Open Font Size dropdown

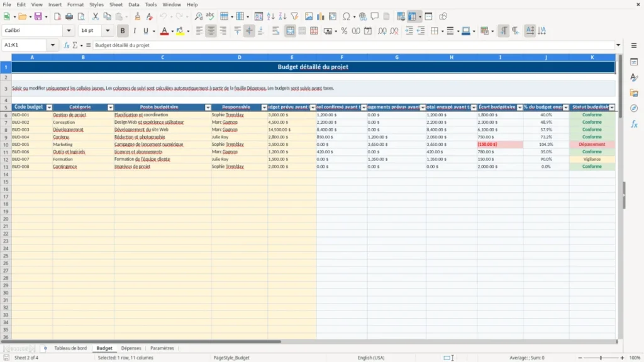108,30
